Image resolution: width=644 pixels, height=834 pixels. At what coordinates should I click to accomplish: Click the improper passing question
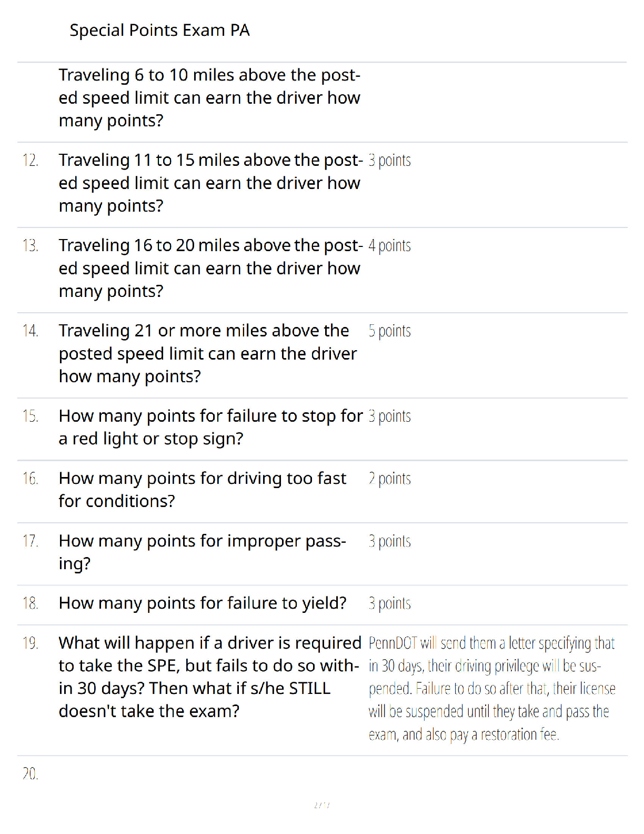203,552
